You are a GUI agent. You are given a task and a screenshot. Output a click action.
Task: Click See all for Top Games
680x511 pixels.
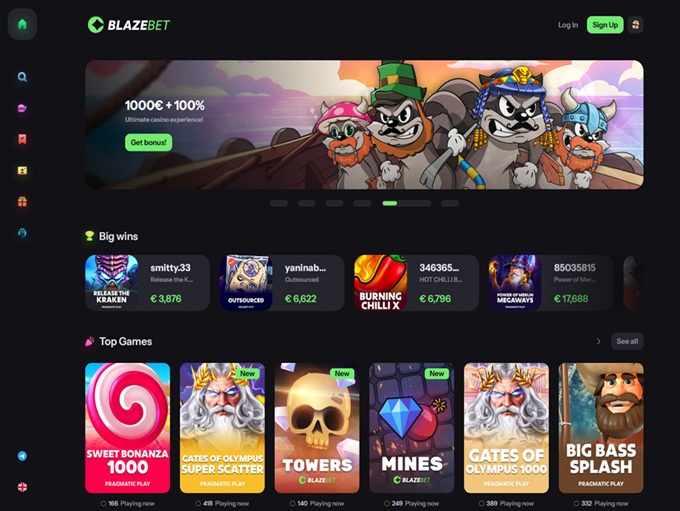[627, 341]
